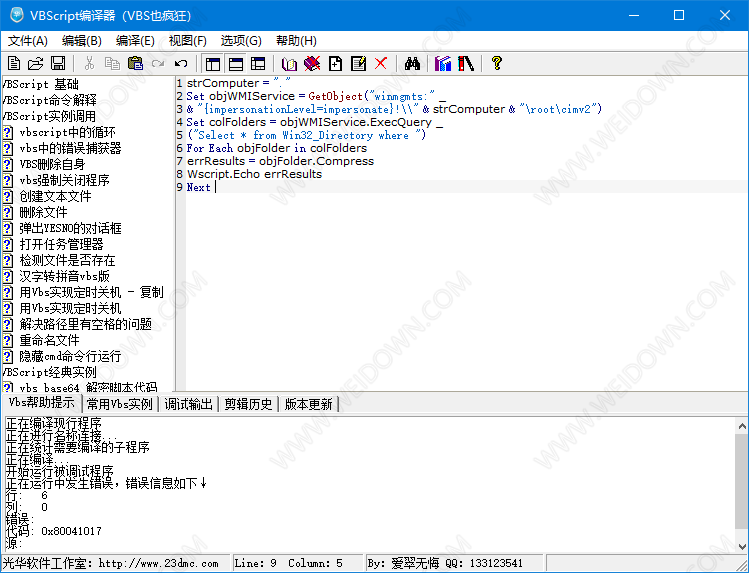Select 重命名文件 item
This screenshot has height=573, width=749.
(x=50, y=340)
